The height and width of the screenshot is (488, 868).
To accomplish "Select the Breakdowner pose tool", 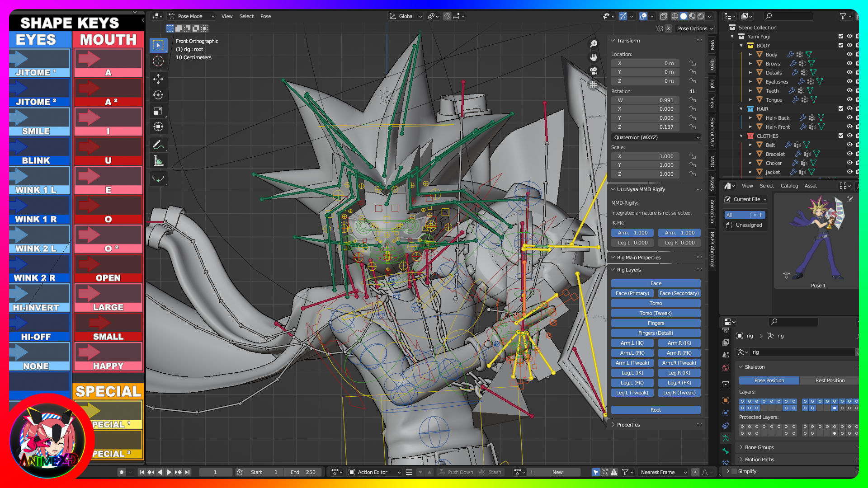I will tap(158, 178).
